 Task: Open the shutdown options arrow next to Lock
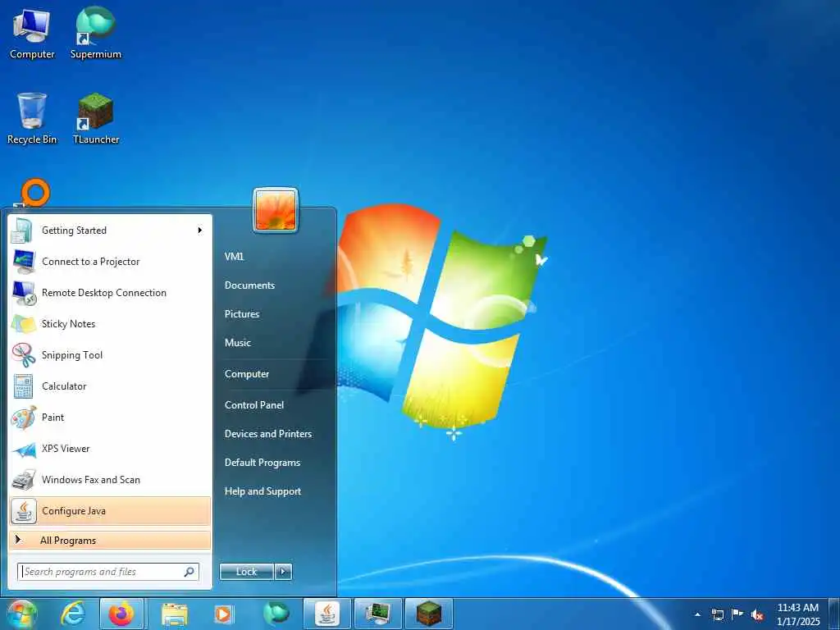pyautogui.click(x=283, y=572)
